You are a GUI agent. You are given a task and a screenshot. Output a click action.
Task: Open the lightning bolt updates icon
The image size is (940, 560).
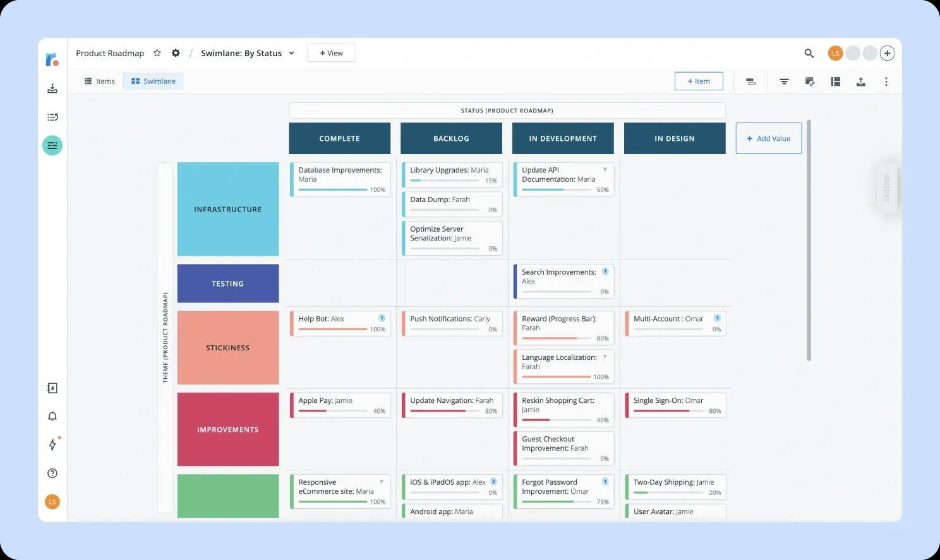[x=52, y=444]
